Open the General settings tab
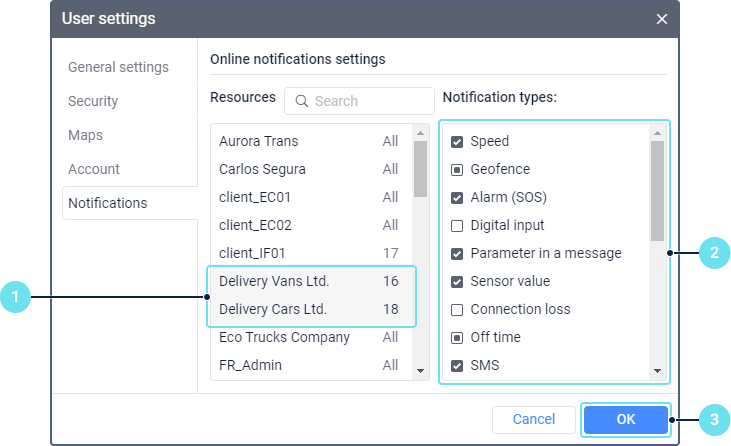 pos(118,67)
